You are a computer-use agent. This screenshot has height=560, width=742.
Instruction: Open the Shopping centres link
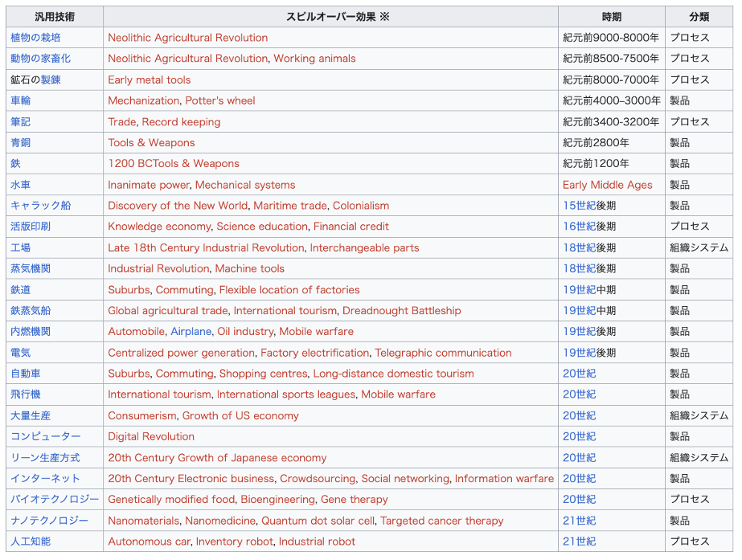[x=263, y=374]
